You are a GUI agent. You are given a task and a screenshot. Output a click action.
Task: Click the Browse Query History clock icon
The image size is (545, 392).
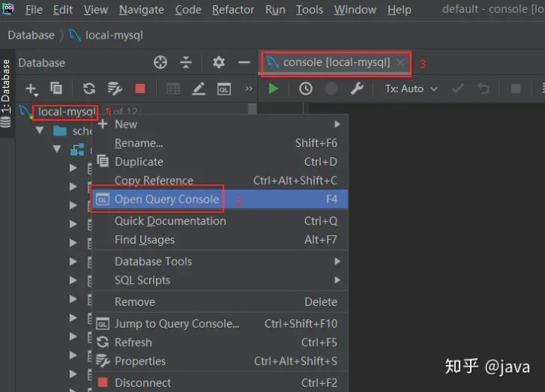(306, 89)
